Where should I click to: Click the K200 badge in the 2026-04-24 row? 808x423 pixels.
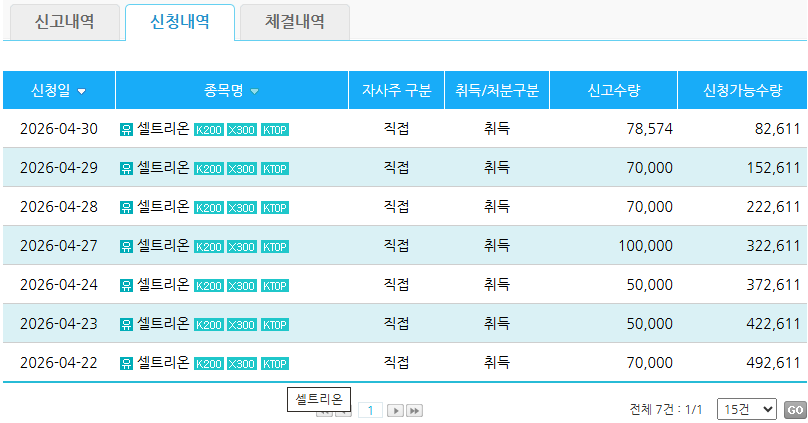click(x=209, y=285)
